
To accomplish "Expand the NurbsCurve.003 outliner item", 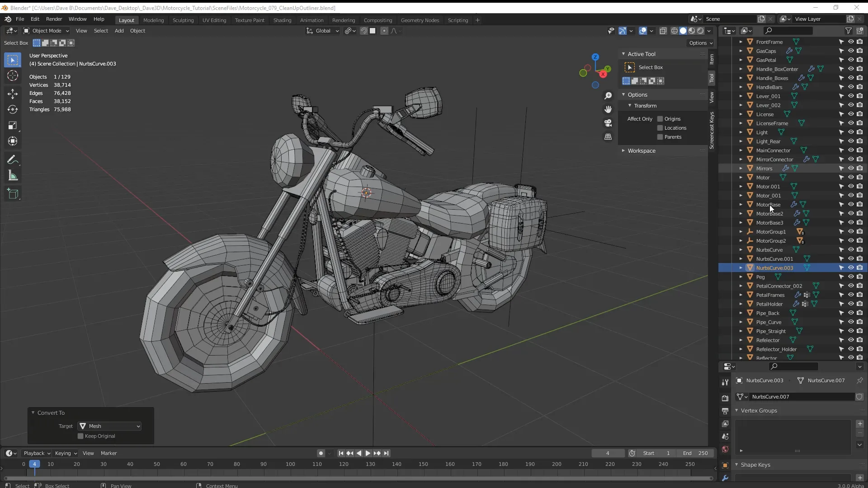I will [x=741, y=268].
